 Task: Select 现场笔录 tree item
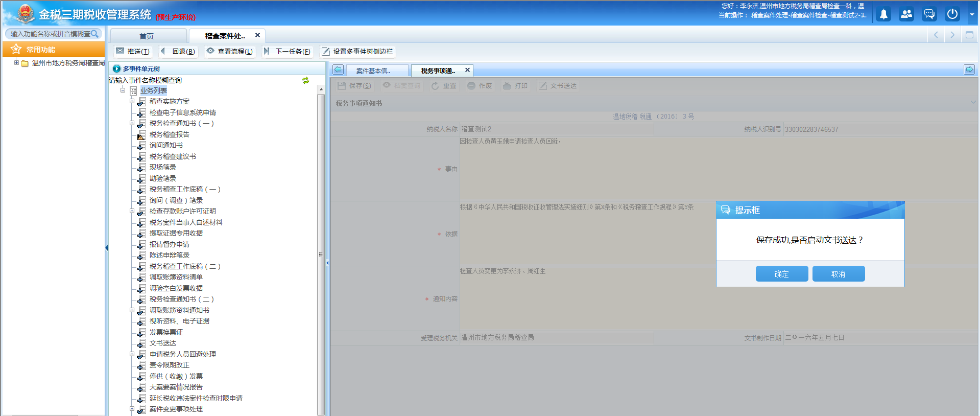[x=162, y=167]
